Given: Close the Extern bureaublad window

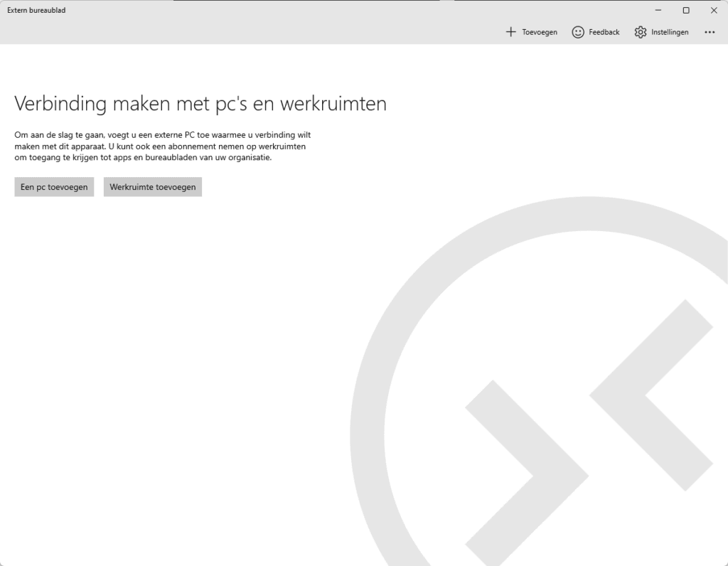Looking at the screenshot, I should 714,10.
